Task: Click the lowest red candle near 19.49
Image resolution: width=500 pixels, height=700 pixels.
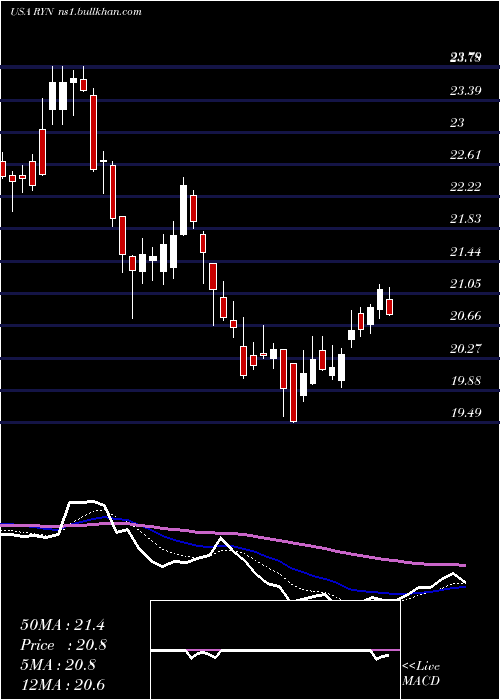Action: click(293, 392)
